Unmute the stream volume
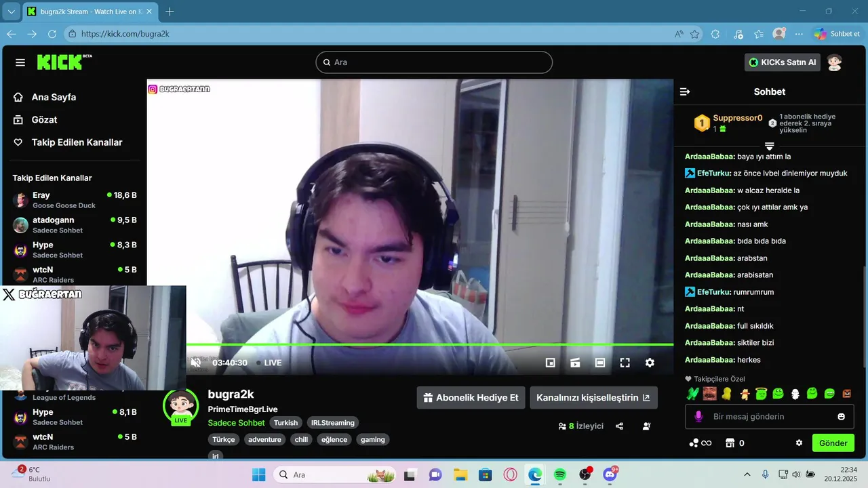The height and width of the screenshot is (488, 868). 196,363
